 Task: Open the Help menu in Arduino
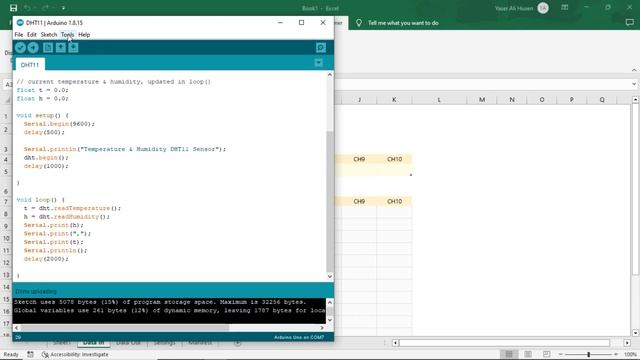(84, 35)
